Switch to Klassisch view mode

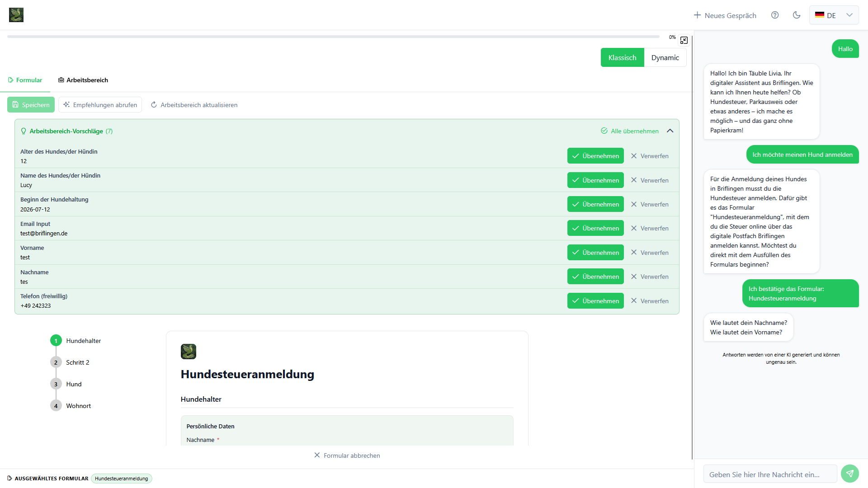pyautogui.click(x=622, y=57)
